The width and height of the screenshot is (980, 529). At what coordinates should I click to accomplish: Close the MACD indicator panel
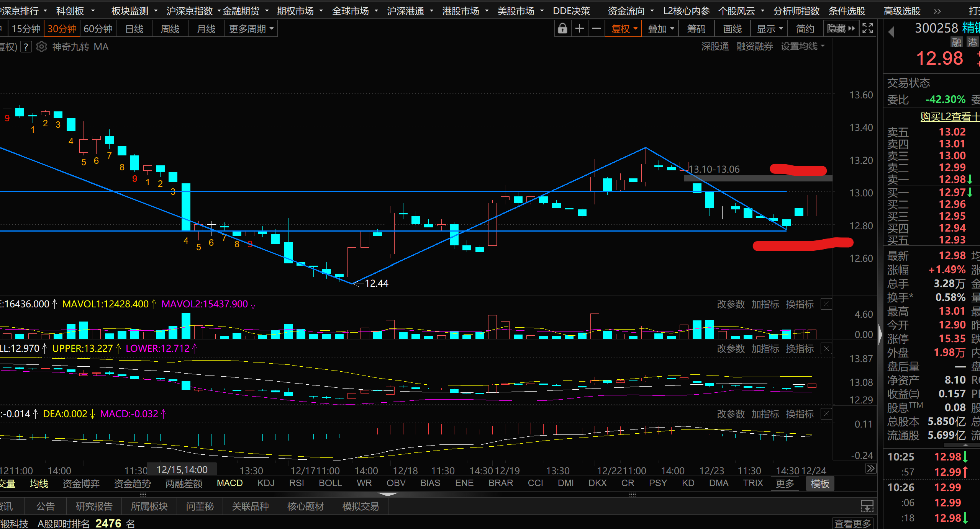(826, 414)
